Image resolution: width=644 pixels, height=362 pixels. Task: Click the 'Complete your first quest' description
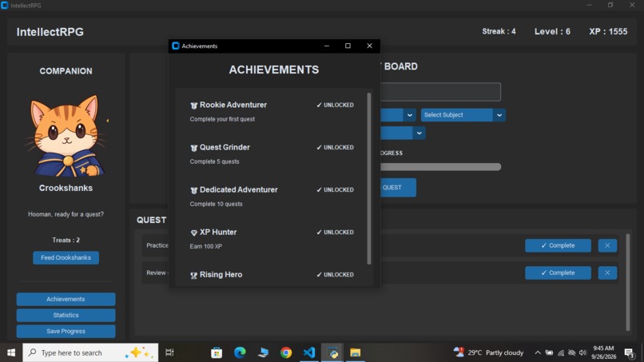click(x=222, y=119)
